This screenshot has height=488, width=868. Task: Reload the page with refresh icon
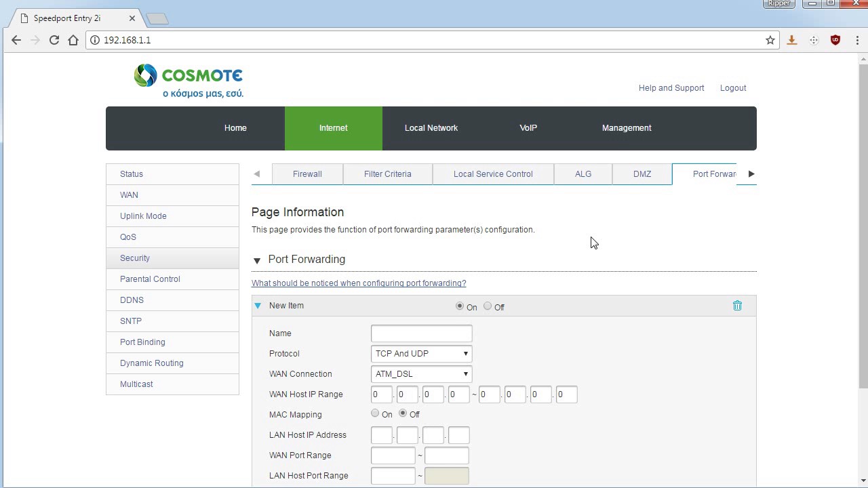point(54,40)
